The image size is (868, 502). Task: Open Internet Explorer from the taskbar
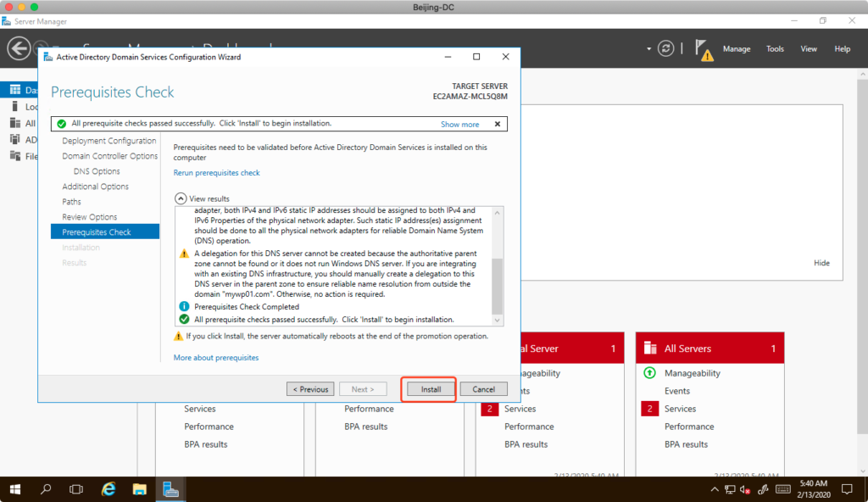[108, 489]
